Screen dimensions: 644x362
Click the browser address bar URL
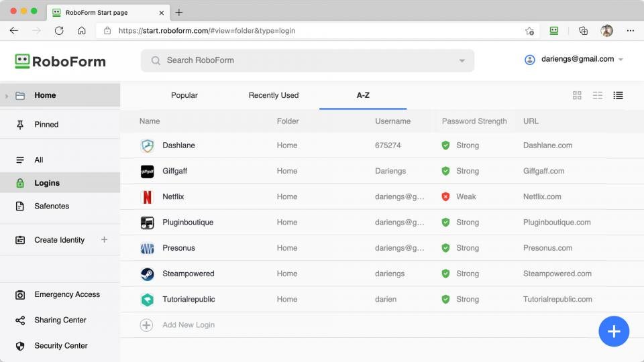(x=207, y=31)
